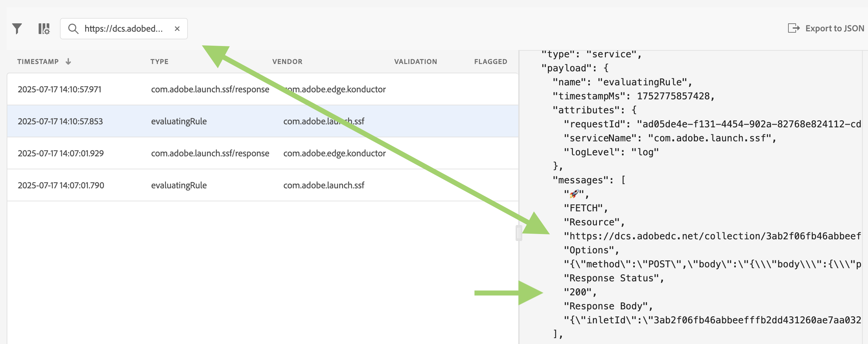Click the inletId response body line
868x344 pixels.
[712, 320]
